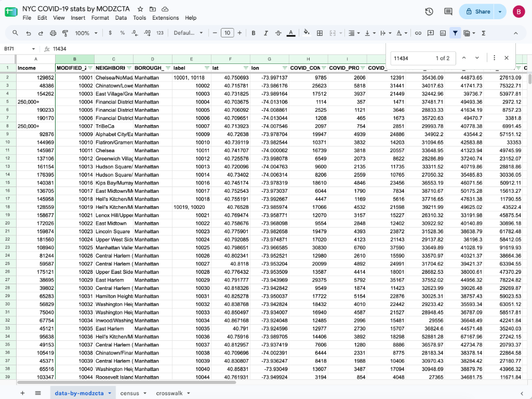Open the Extensions menu
532x399 pixels.
[x=166, y=18]
